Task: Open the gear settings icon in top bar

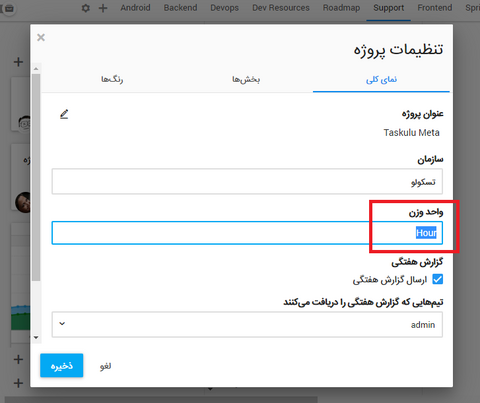Action: click(x=86, y=8)
